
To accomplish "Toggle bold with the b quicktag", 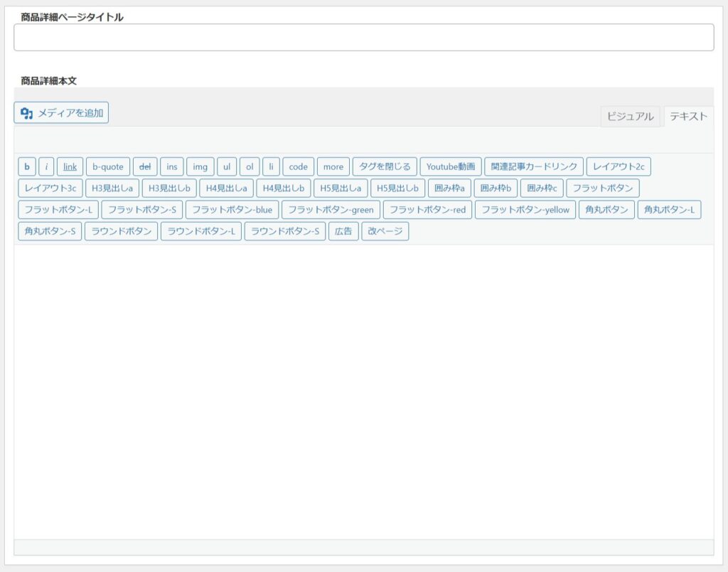I will [27, 166].
